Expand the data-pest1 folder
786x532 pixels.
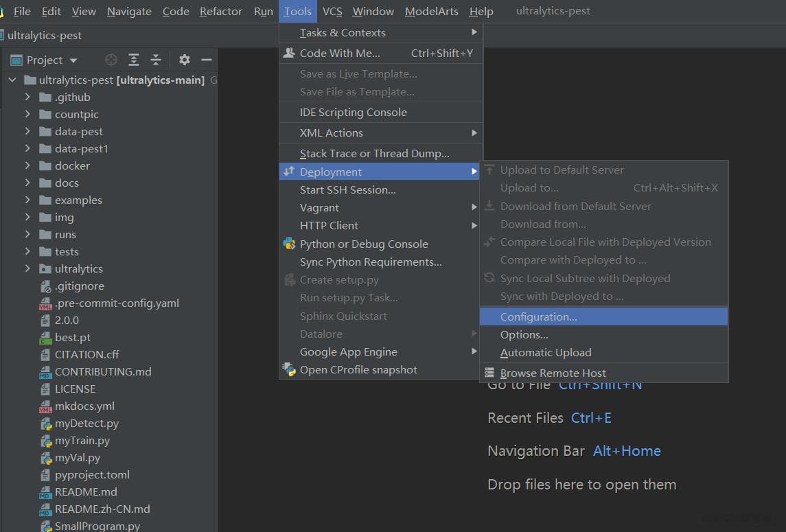pos(27,148)
